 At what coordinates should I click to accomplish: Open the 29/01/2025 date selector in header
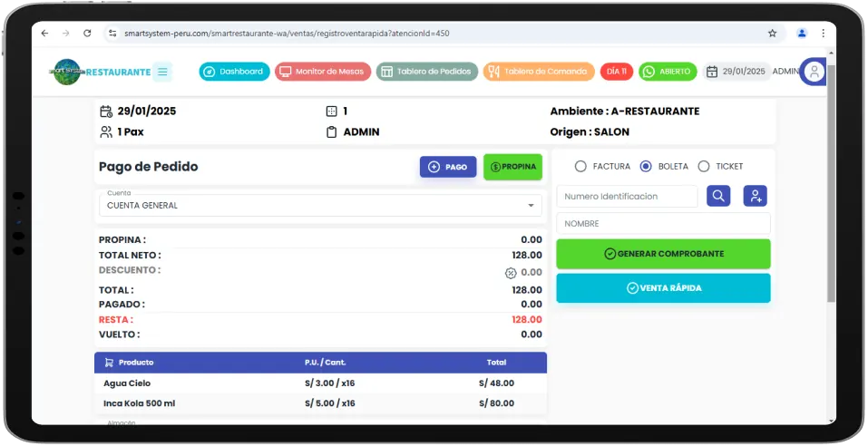pos(736,72)
